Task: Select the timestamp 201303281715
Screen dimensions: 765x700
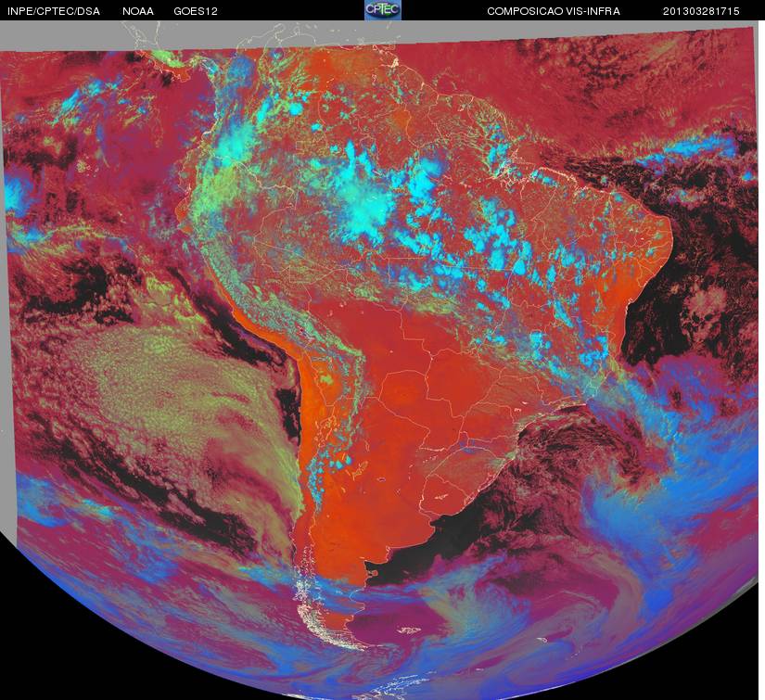Action: (x=701, y=11)
